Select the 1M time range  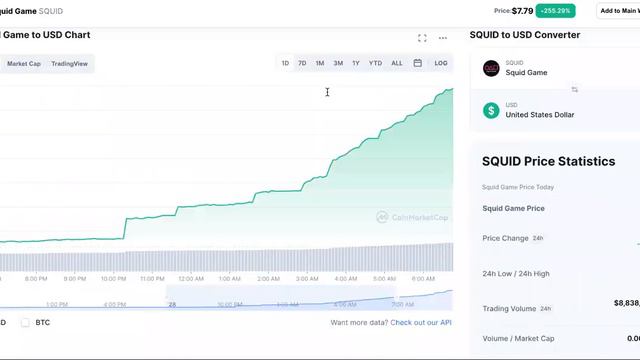(x=320, y=63)
